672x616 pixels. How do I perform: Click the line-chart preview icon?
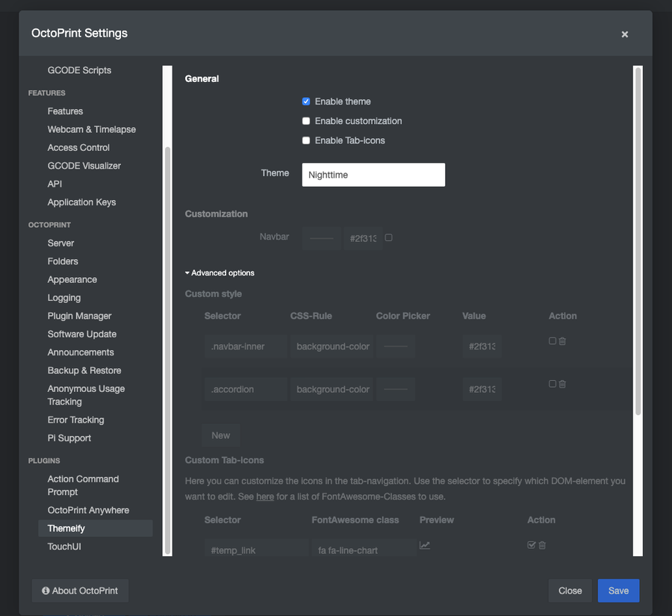click(425, 545)
